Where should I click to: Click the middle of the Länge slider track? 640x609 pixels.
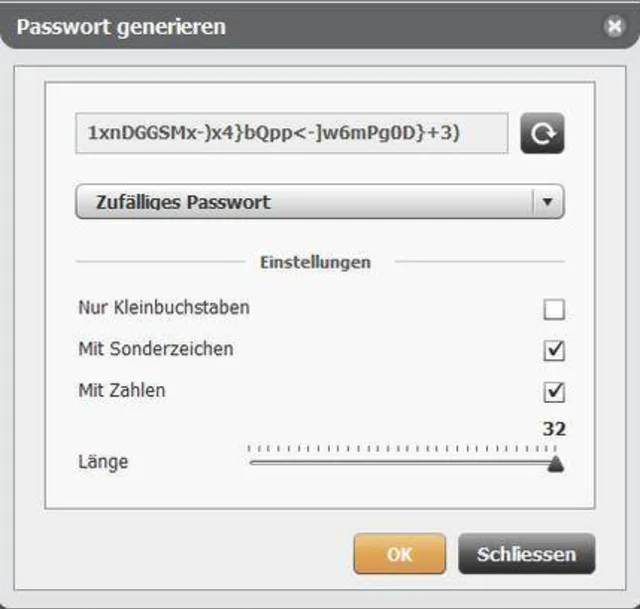tap(402, 462)
